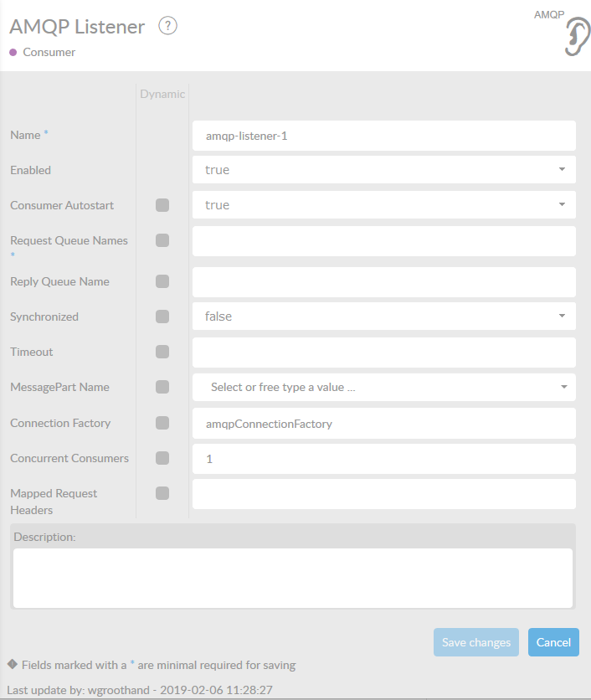Click the AMQP ear listener icon
The height and width of the screenshot is (700, 591).
(x=575, y=38)
